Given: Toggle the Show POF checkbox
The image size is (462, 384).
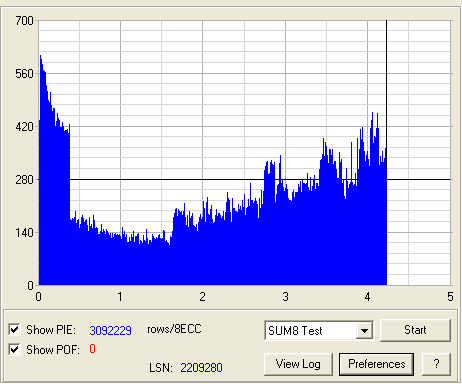Looking at the screenshot, I should 14,349.
